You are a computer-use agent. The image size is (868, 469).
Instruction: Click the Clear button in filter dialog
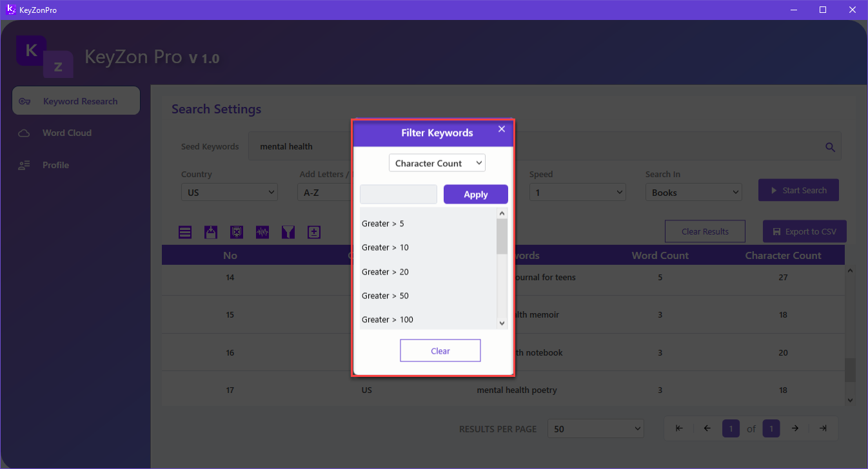point(440,351)
